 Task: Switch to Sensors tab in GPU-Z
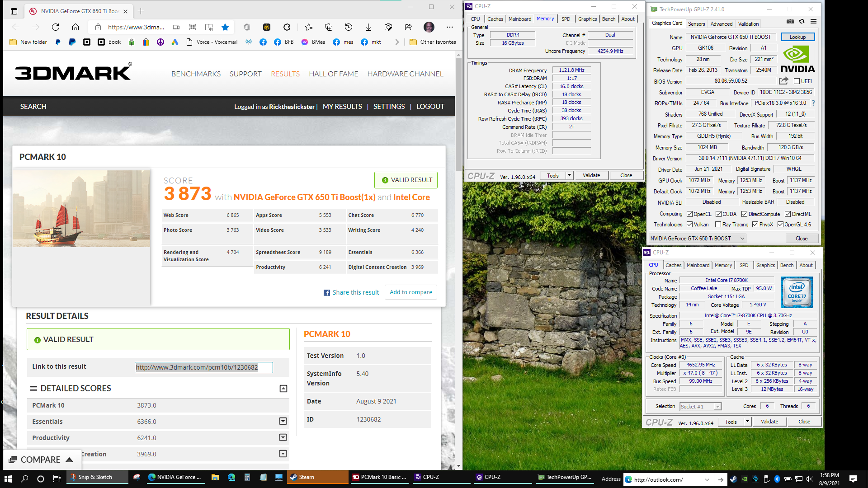(x=696, y=24)
